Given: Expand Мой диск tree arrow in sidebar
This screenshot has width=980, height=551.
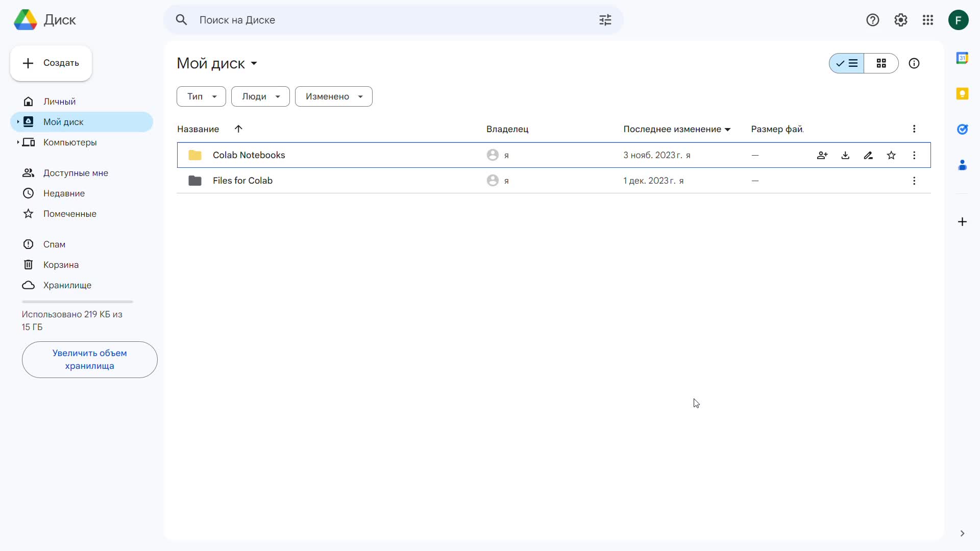Looking at the screenshot, I should click(x=18, y=122).
